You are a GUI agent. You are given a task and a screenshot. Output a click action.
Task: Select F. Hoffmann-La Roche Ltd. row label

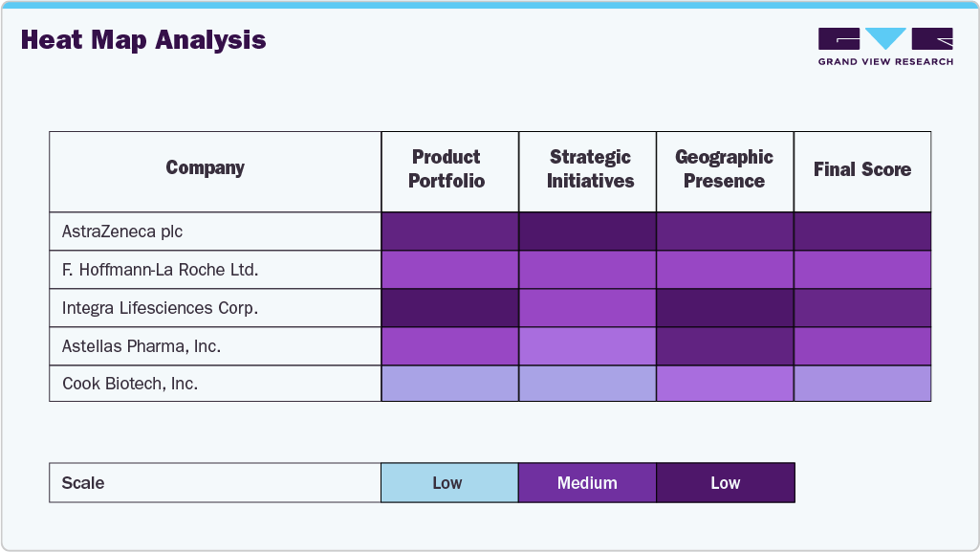click(160, 270)
